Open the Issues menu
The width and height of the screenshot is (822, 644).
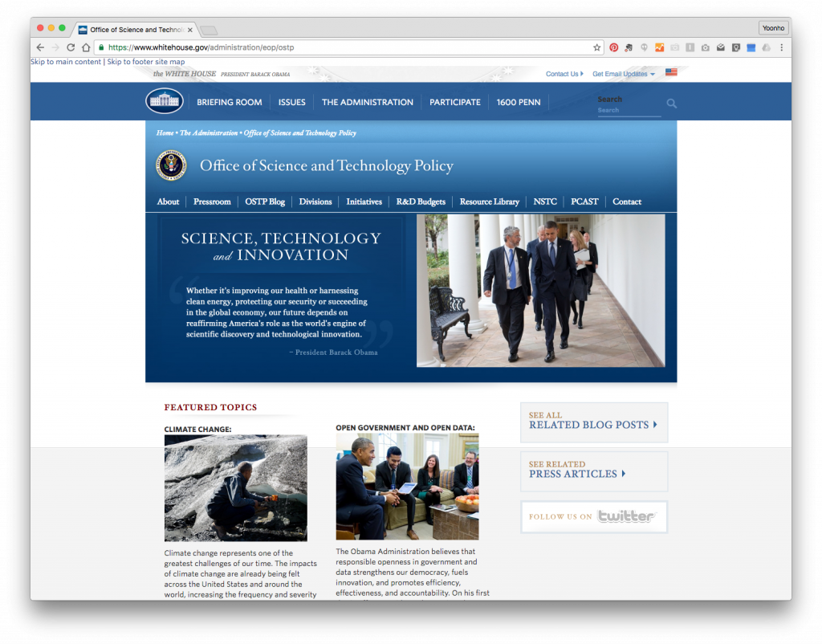pyautogui.click(x=291, y=102)
